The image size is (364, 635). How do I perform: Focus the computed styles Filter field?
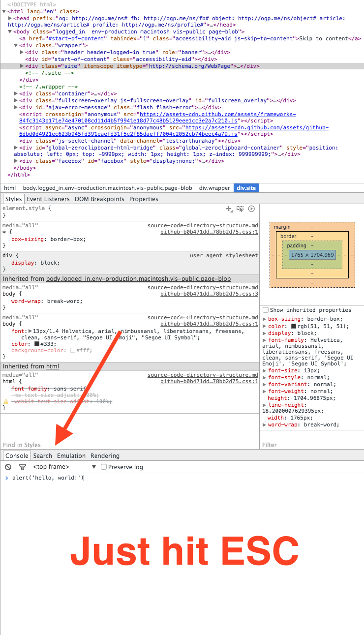coord(312,445)
